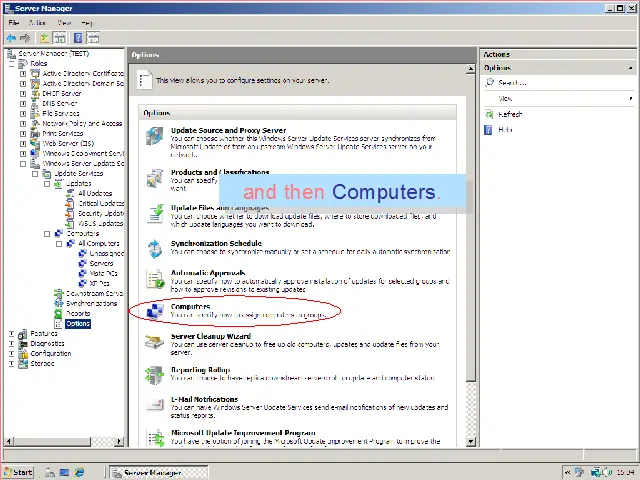Click Refresh in the Actions pane
Image resolution: width=640 pixels, height=480 pixels.
pyautogui.click(x=511, y=114)
